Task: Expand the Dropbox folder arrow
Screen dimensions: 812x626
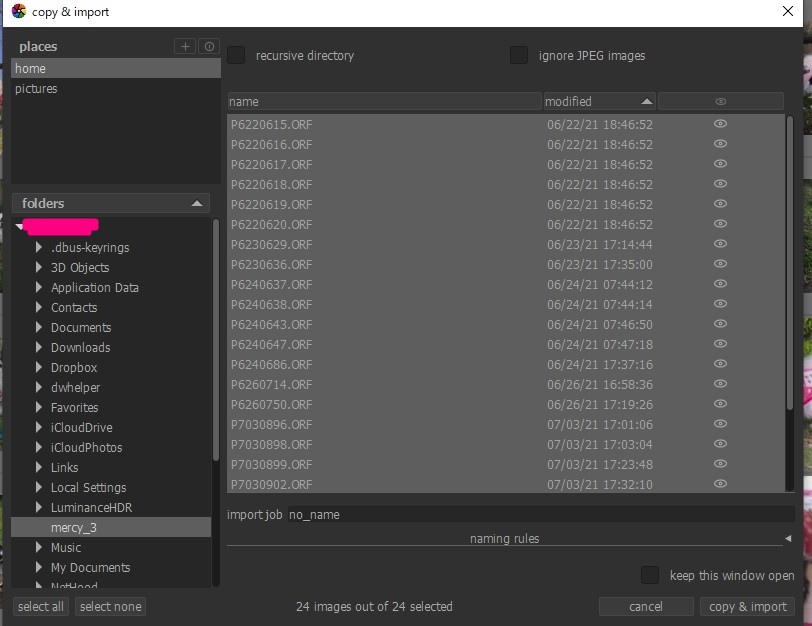Action: [x=39, y=368]
